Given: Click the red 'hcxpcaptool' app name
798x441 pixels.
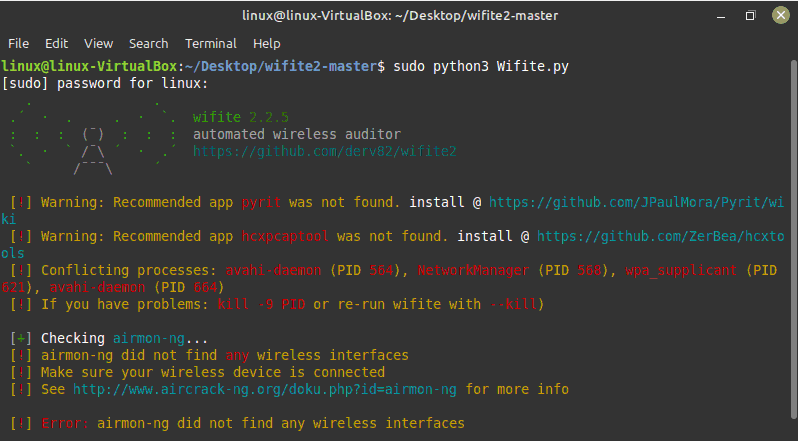Looking at the screenshot, I should pyautogui.click(x=285, y=237).
